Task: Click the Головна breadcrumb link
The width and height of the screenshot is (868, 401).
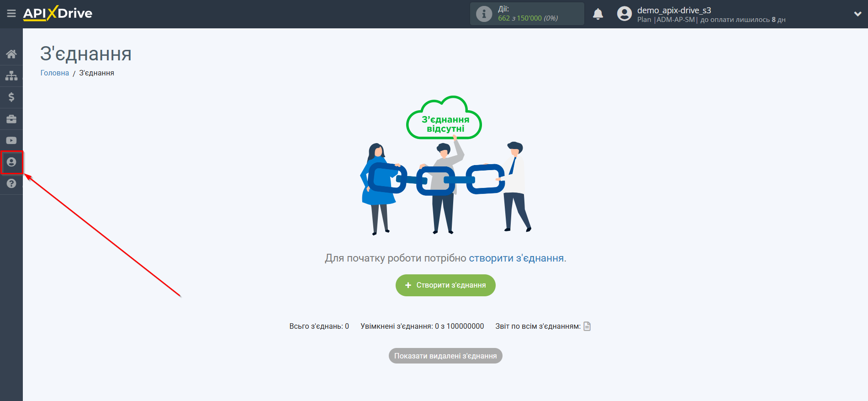Action: coord(55,73)
